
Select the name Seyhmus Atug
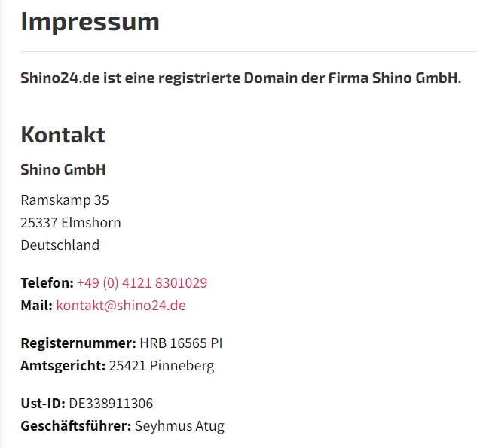[x=179, y=426]
